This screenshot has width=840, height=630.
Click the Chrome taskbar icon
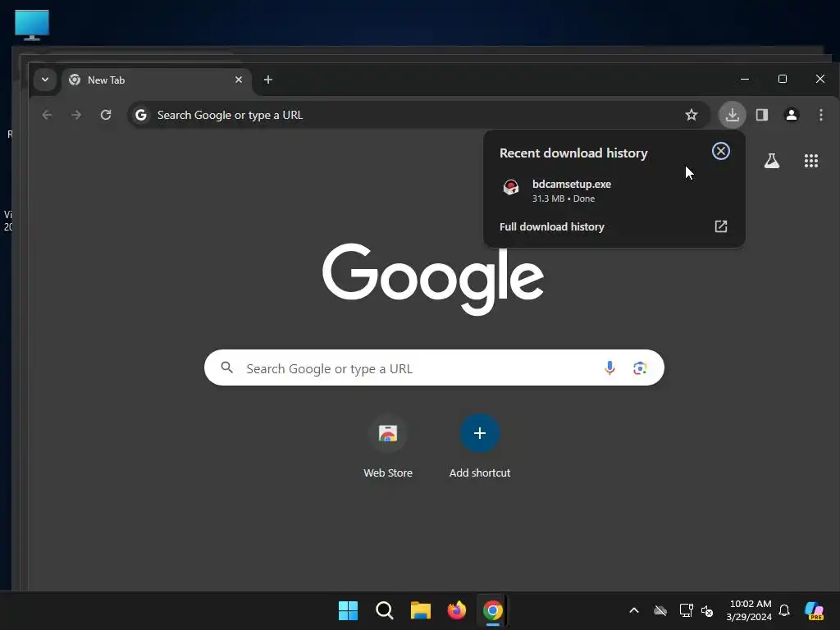tap(493, 610)
